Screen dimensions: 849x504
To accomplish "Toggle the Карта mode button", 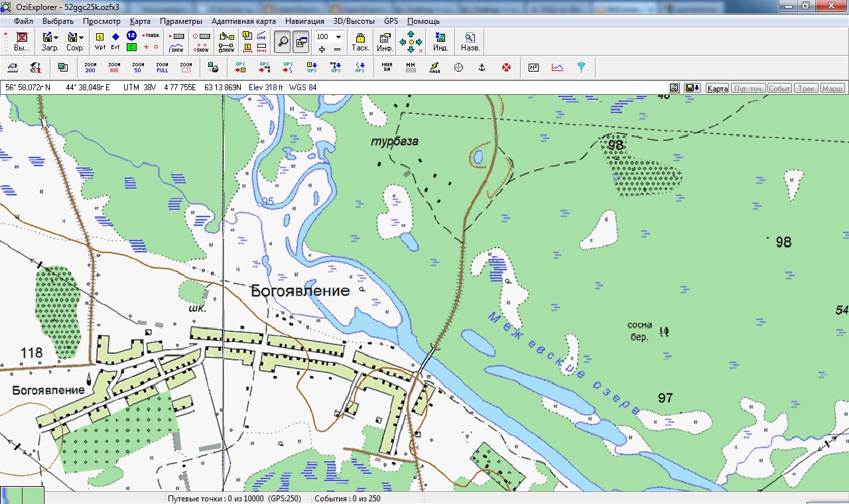I will [x=717, y=88].
